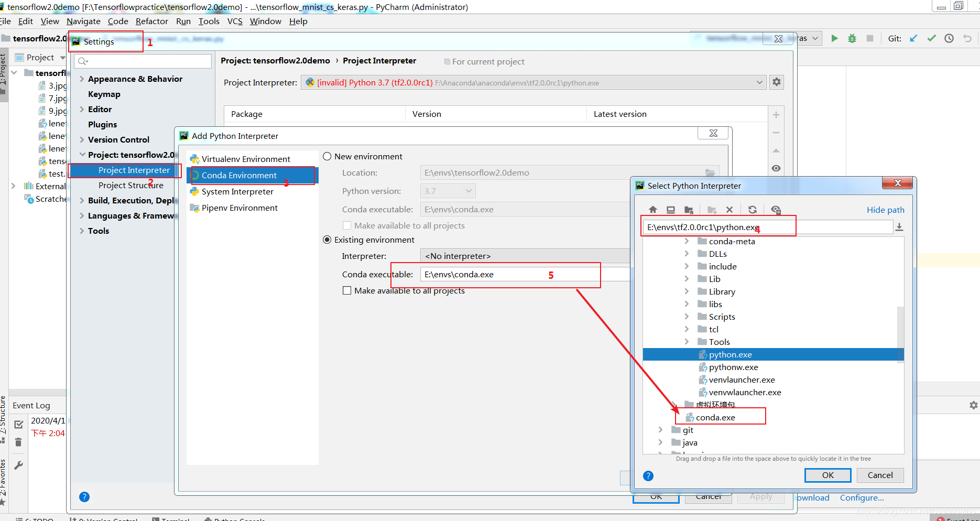This screenshot has height=521, width=980.
Task: Click the file chooser path input field
Action: click(768, 227)
